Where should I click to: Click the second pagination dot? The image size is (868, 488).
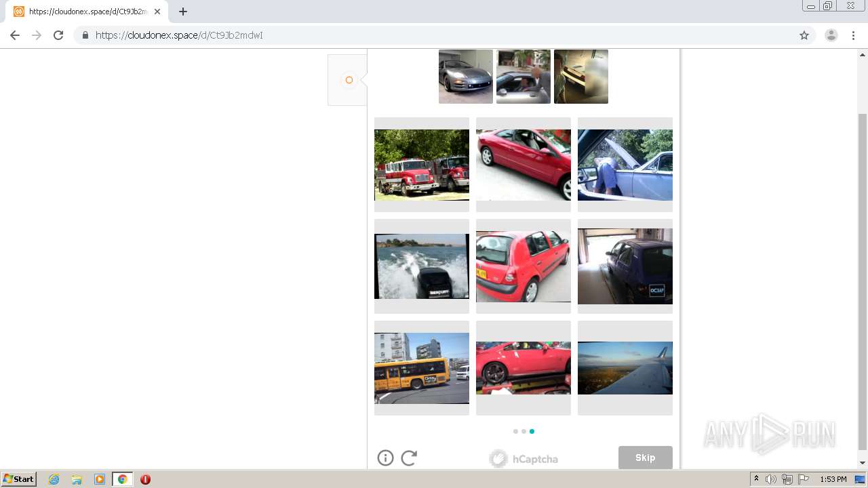tap(524, 431)
